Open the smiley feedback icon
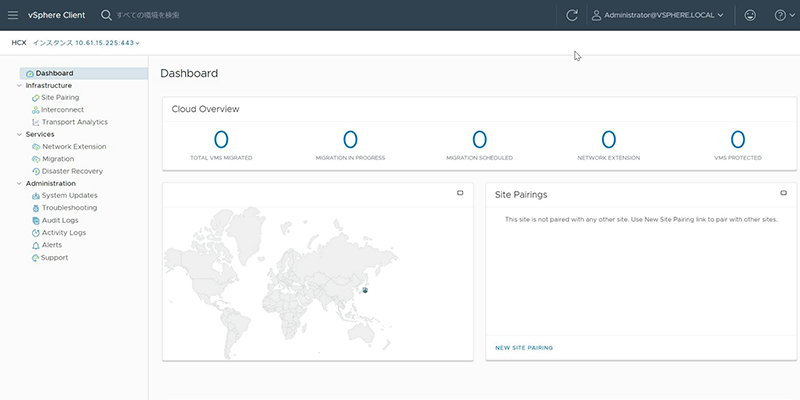800x400 pixels. pyautogui.click(x=750, y=15)
